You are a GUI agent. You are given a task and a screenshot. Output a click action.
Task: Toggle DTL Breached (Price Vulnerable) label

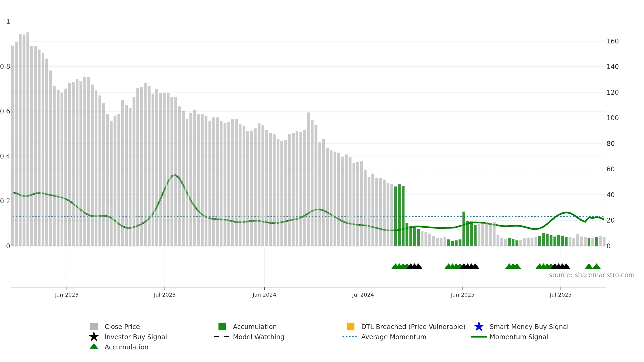click(x=413, y=327)
